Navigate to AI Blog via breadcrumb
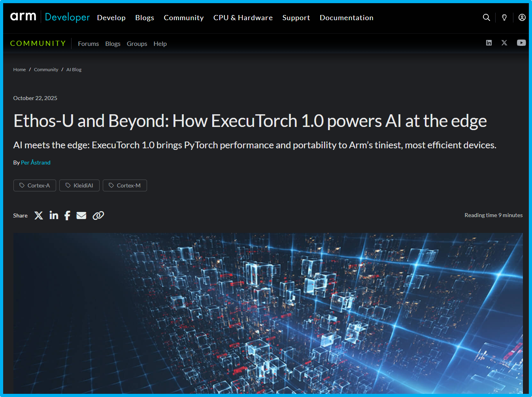 74,69
